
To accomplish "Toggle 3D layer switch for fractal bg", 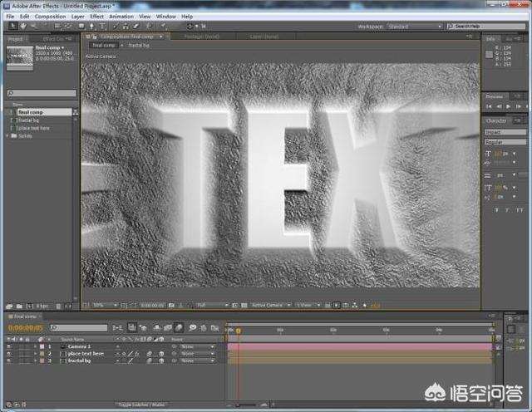I will pyautogui.click(x=161, y=360).
